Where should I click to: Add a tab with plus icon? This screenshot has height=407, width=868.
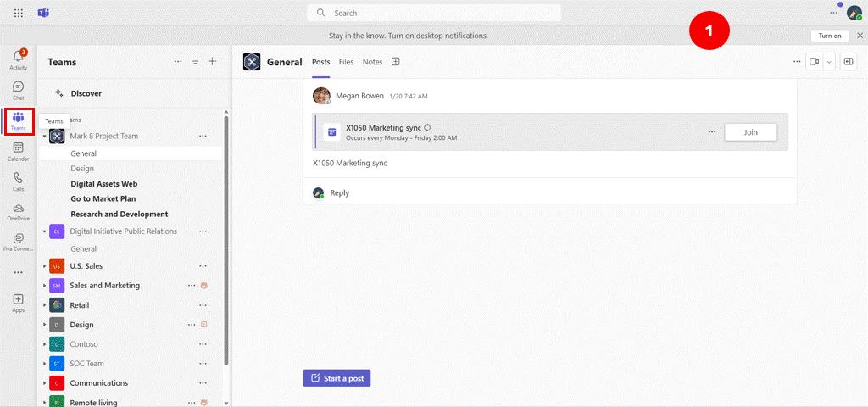(395, 62)
